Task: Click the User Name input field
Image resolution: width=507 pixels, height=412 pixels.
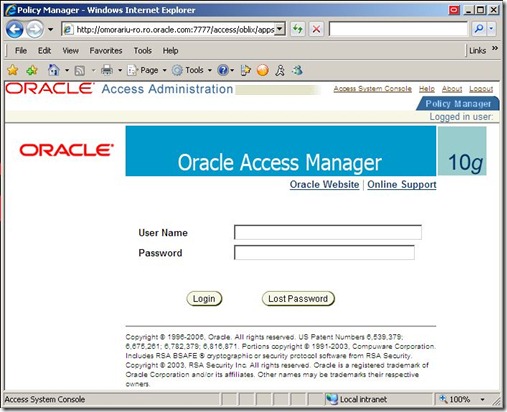Action: pos(328,232)
